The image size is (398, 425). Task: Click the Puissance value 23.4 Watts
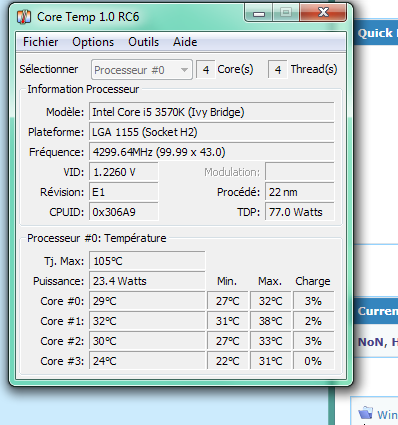[x=147, y=281]
